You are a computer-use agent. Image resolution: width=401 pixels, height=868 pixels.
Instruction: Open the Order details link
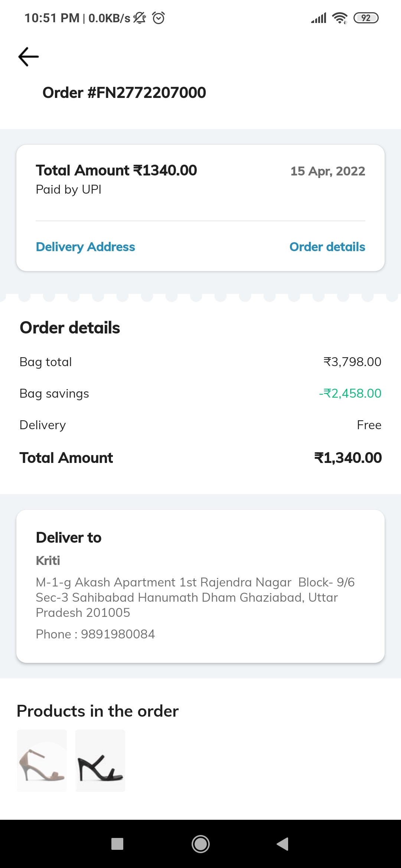pos(327,247)
